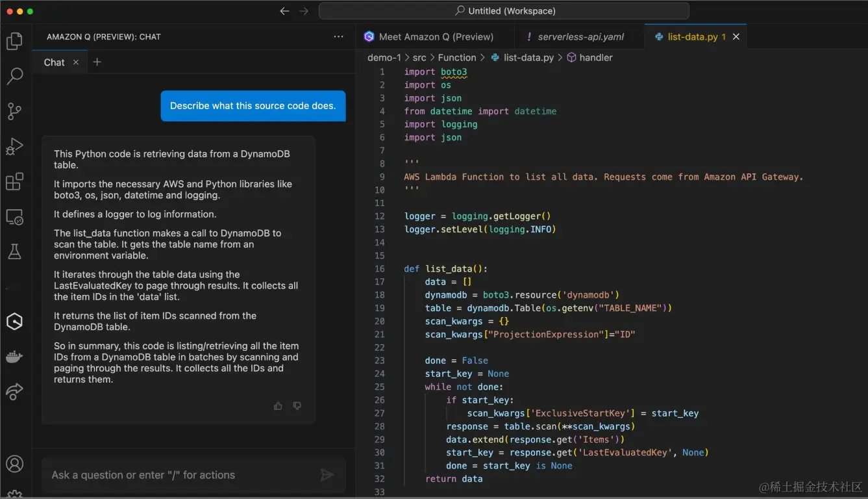
Task: Expand the Function breadcrumb folder
Action: click(x=456, y=58)
